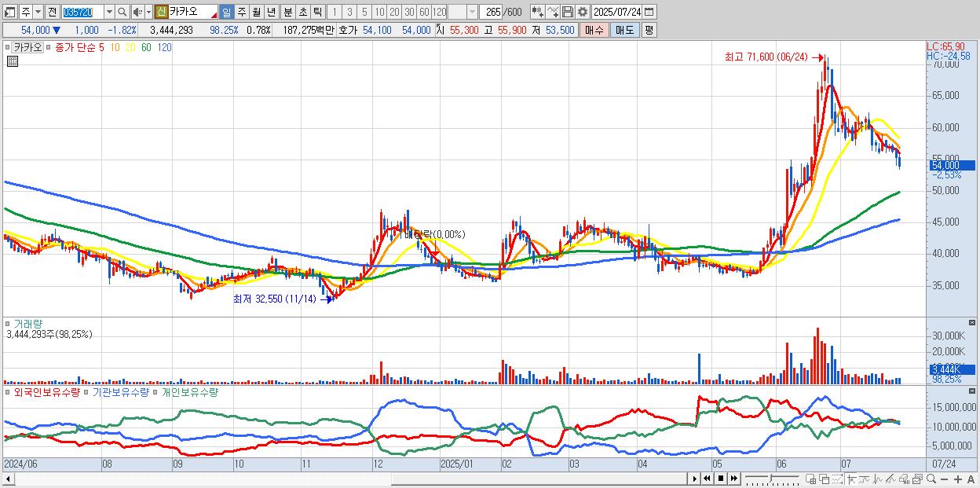Toggle the small box beside 외국인보유수량 legend
This screenshot has height=488, width=980.
[9, 392]
